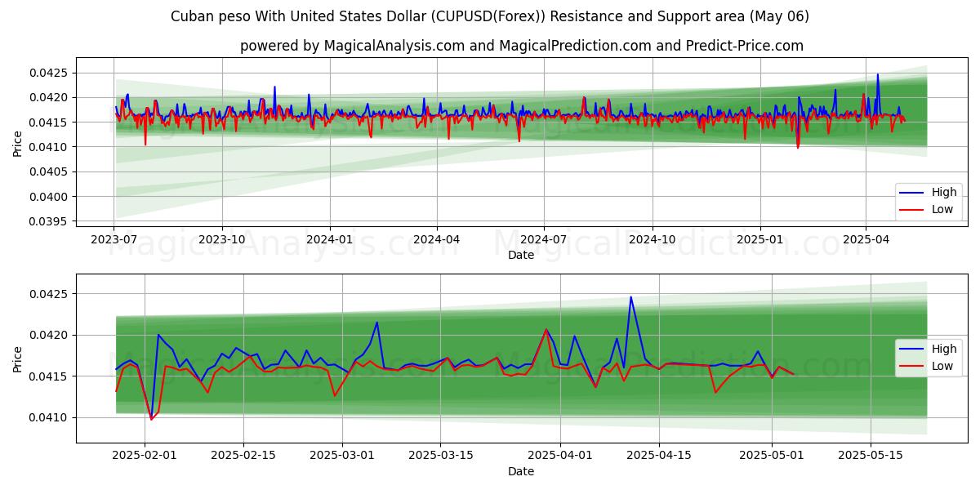Image resolution: width=980 pixels, height=490 pixels.
Task: Click the 2023-10 tick label
Action: click(x=222, y=240)
